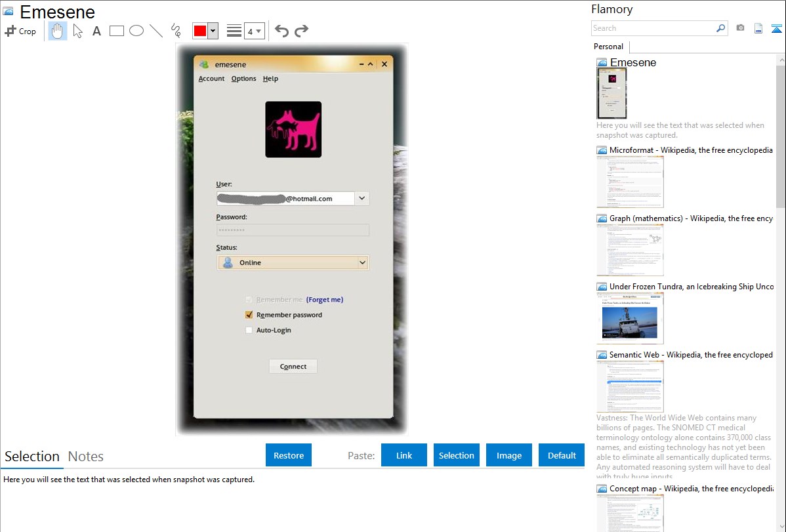Click the Semantic Web - Wikipedia title text
Viewport: 786px width, 532px height.
point(692,354)
